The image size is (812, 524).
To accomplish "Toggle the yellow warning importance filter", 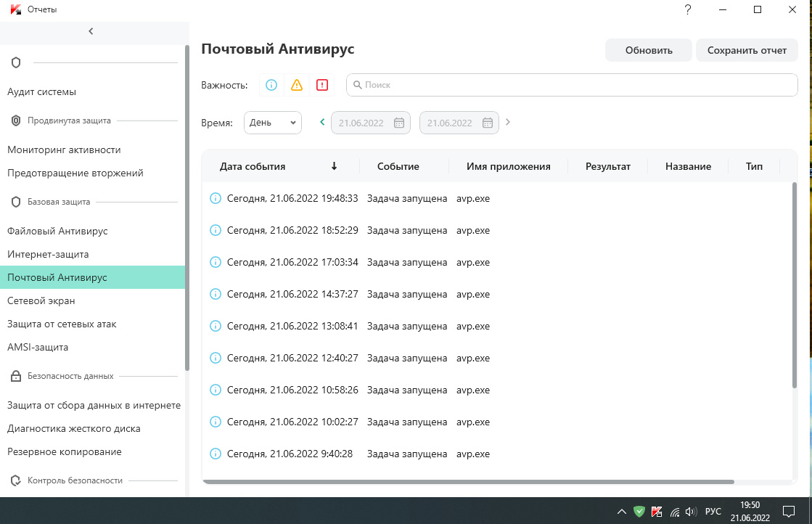I will (x=297, y=85).
